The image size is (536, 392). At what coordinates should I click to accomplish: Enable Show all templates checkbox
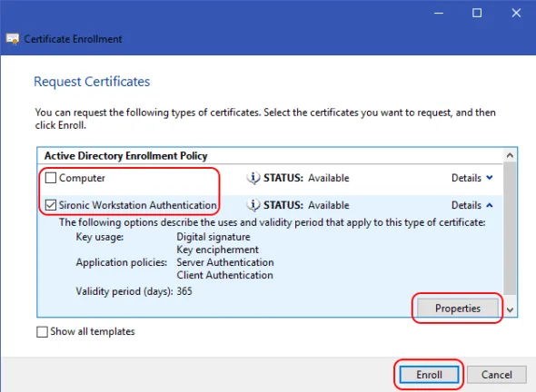42,332
